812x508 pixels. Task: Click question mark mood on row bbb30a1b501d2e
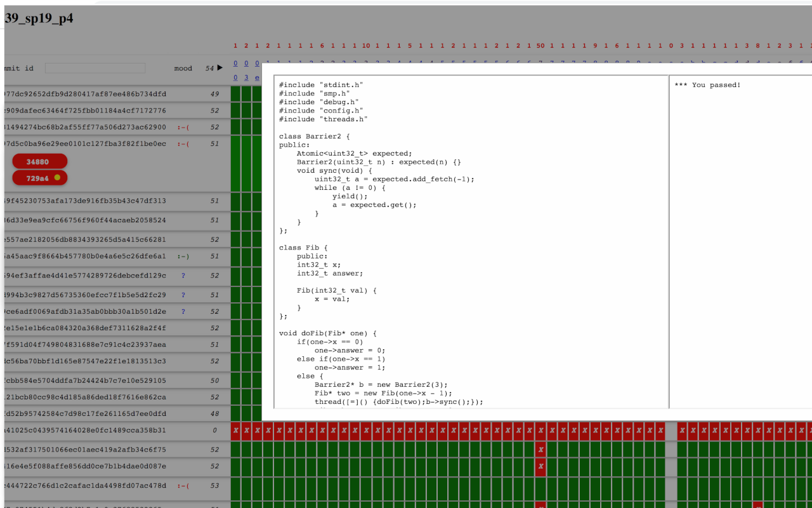(183, 312)
